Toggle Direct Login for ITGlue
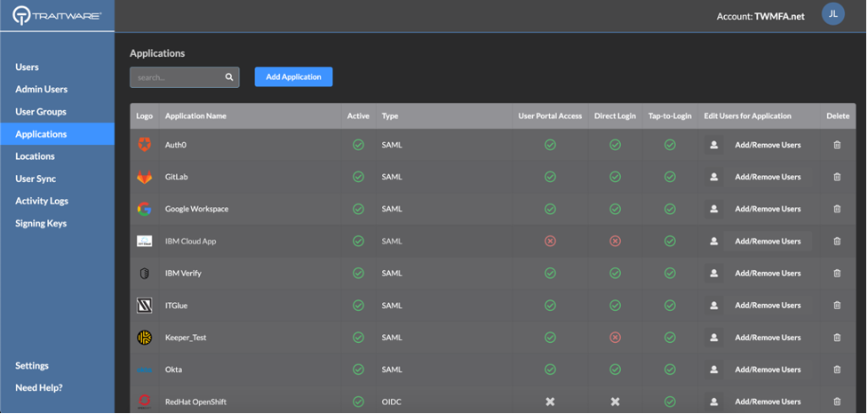Viewport: 868px width, 414px height. 615,306
